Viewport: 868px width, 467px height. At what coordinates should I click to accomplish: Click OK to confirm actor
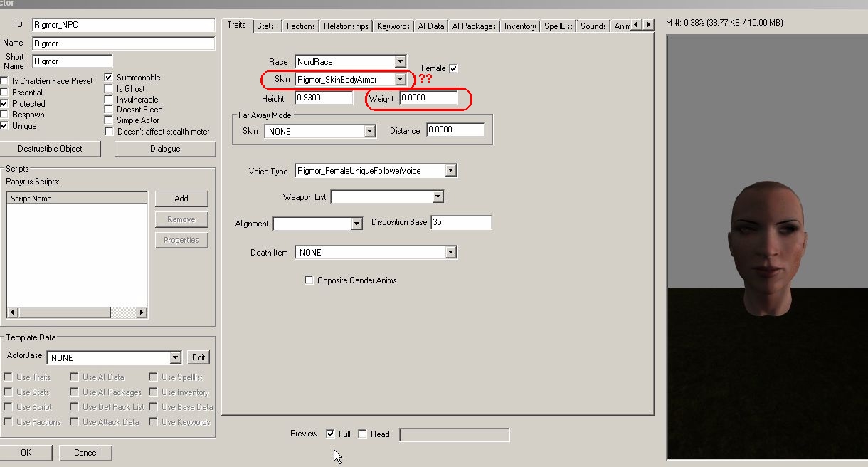[26, 453]
